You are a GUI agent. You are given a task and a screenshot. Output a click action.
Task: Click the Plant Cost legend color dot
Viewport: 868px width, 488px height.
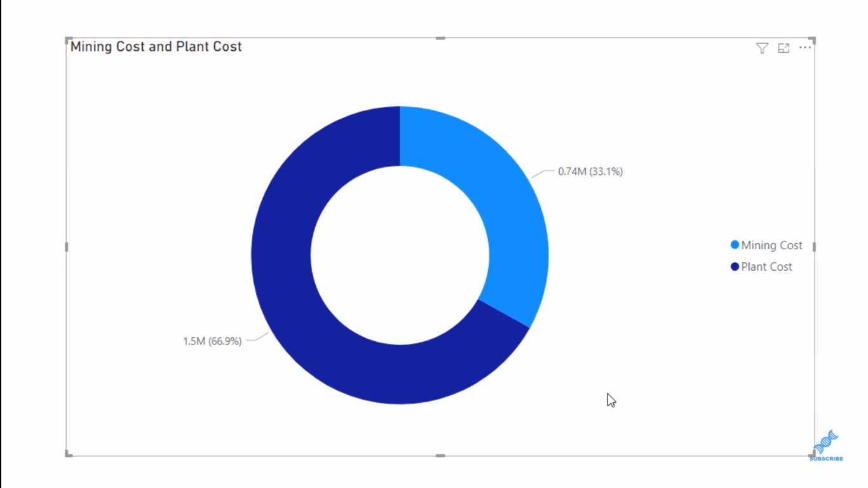(735, 267)
